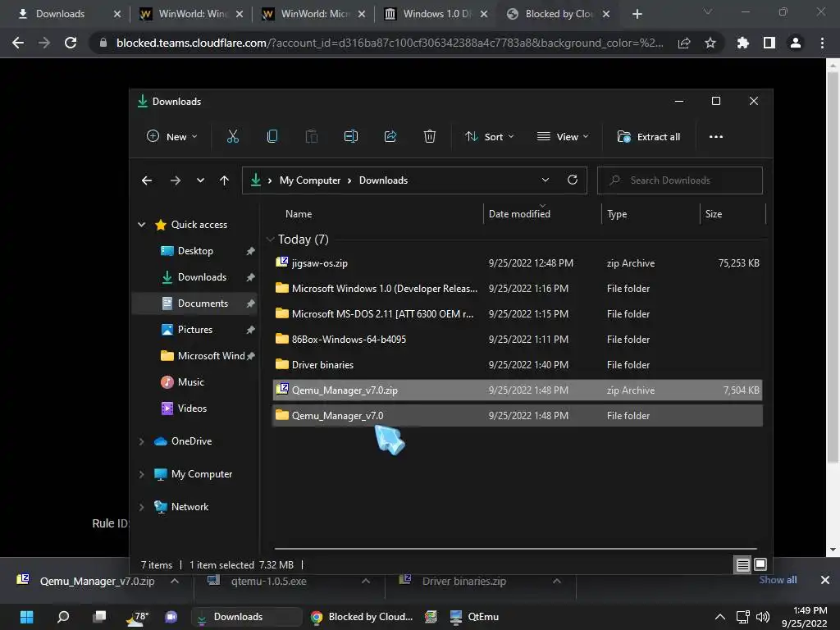Open a new Chrome tab with plus

[637, 14]
